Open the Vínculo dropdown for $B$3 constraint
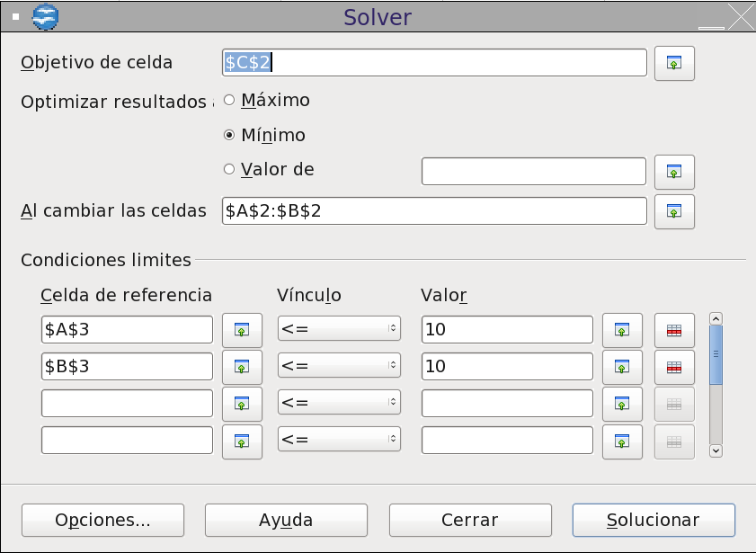Image resolution: width=756 pixels, height=553 pixels. (x=339, y=367)
